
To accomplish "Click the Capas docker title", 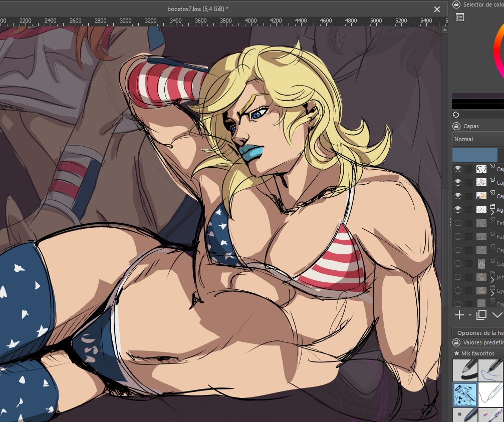I will [x=471, y=126].
